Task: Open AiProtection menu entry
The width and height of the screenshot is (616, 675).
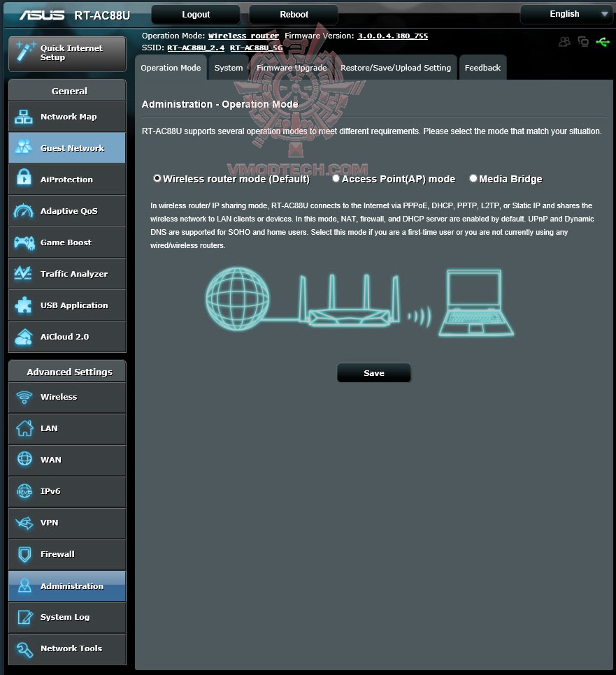Action: click(67, 179)
